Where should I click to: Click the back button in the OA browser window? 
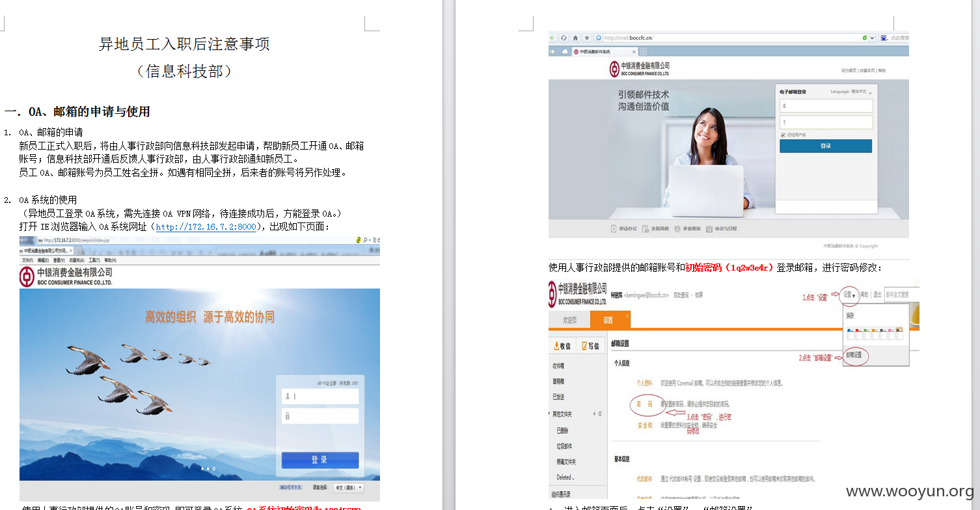coord(23,240)
